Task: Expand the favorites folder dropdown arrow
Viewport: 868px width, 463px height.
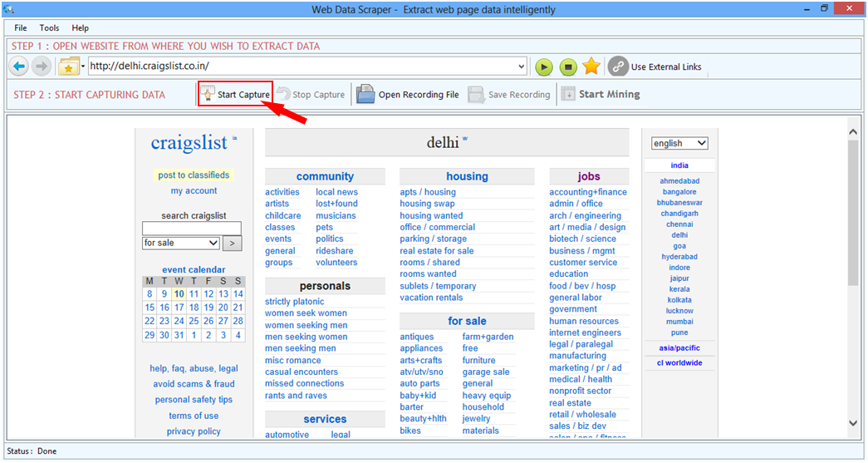Action: [83, 66]
